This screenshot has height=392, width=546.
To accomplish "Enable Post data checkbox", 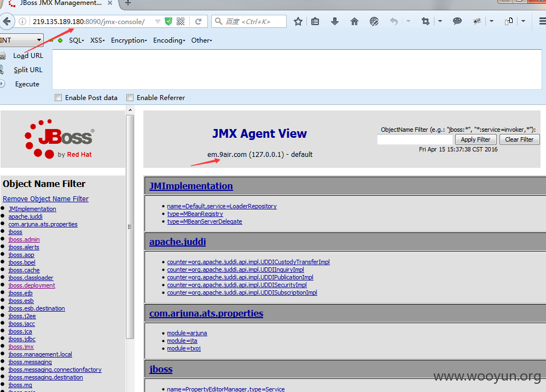I will [58, 98].
